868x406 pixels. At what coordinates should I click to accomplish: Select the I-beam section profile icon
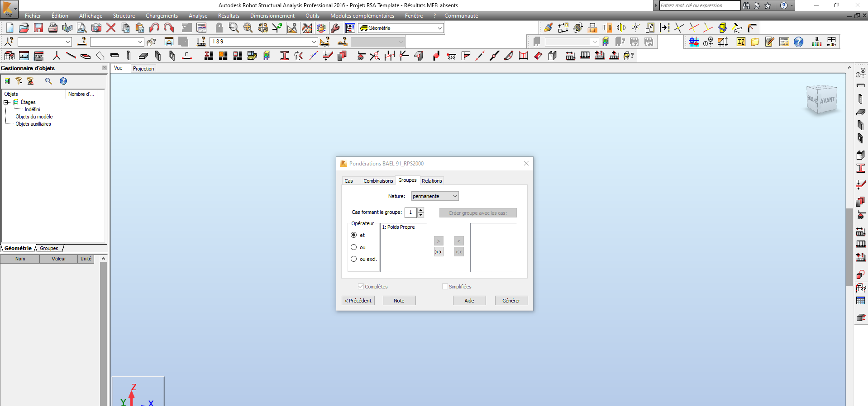coord(285,56)
